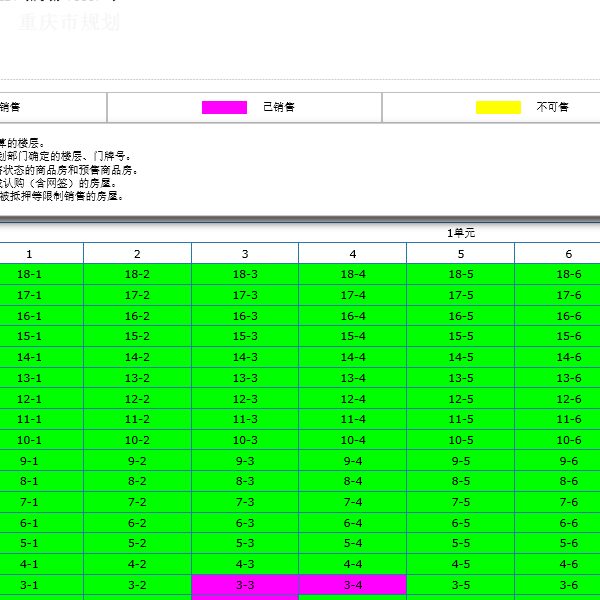Pick unit 14-2
The height and width of the screenshot is (600, 600).
[137, 357]
